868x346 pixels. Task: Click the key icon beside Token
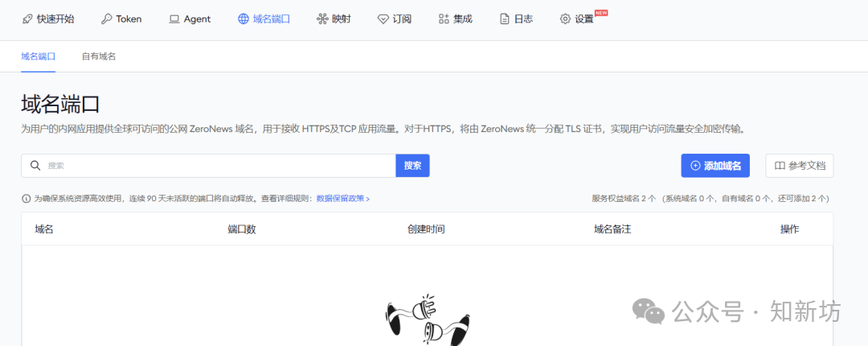[106, 19]
